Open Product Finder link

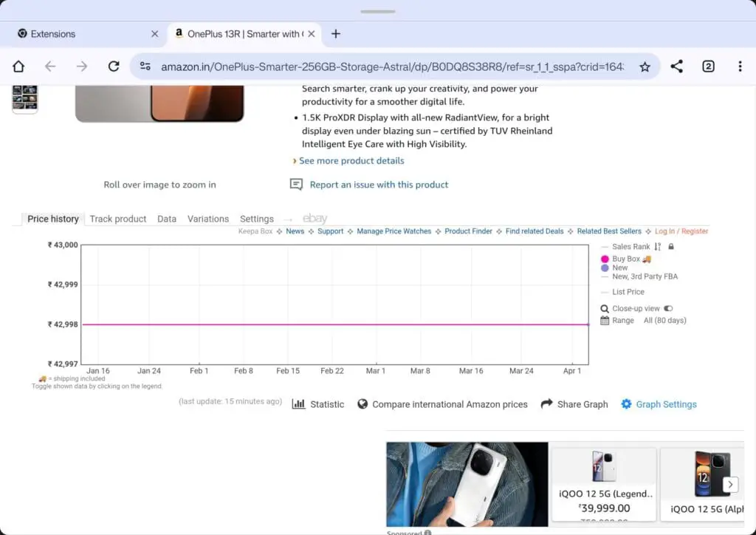coord(468,231)
